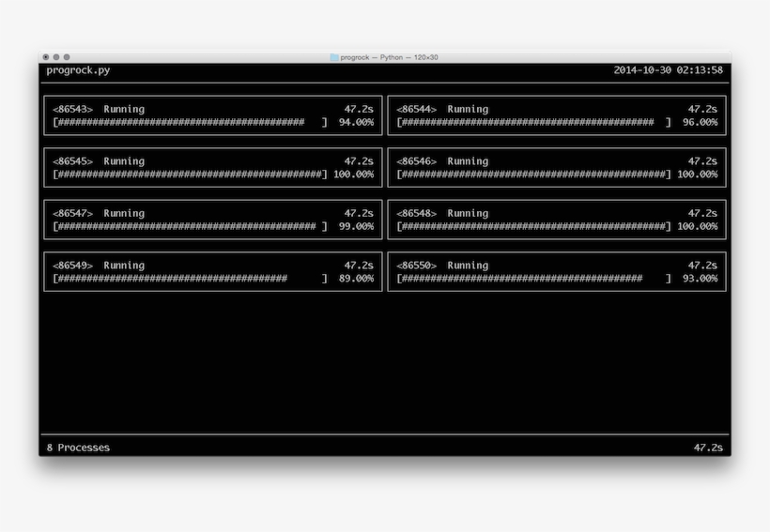770x532 pixels.
Task: Click the 96.00% value
Action: pos(700,122)
